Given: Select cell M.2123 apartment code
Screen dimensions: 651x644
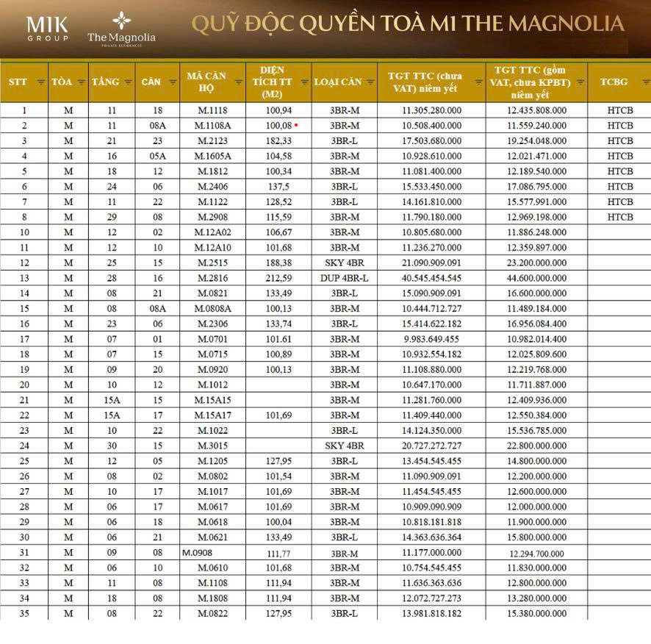Looking at the screenshot, I should tap(212, 141).
